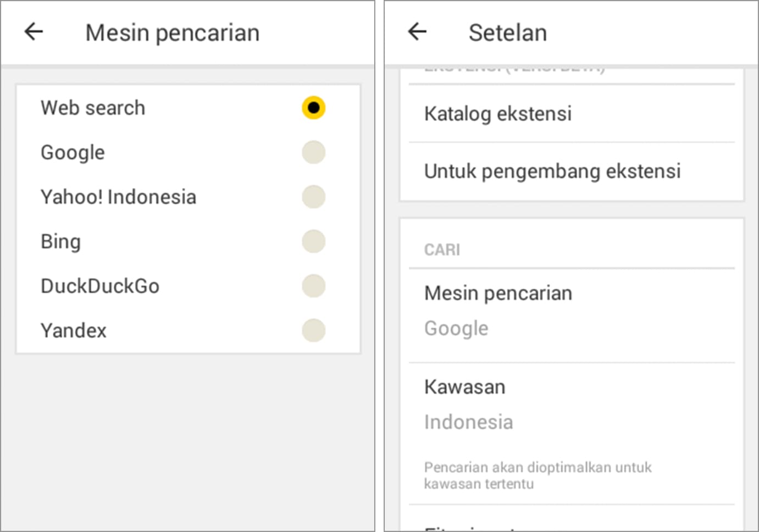Select the Google radio button
The width and height of the screenshot is (759, 532).
pos(313,152)
